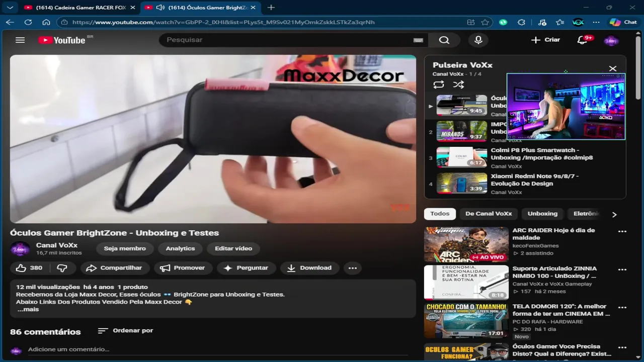Screen dimensions: 644x362
Task: Play Colmi P8 Plus Smartwatch playlist item
Action: pyautogui.click(x=526, y=158)
